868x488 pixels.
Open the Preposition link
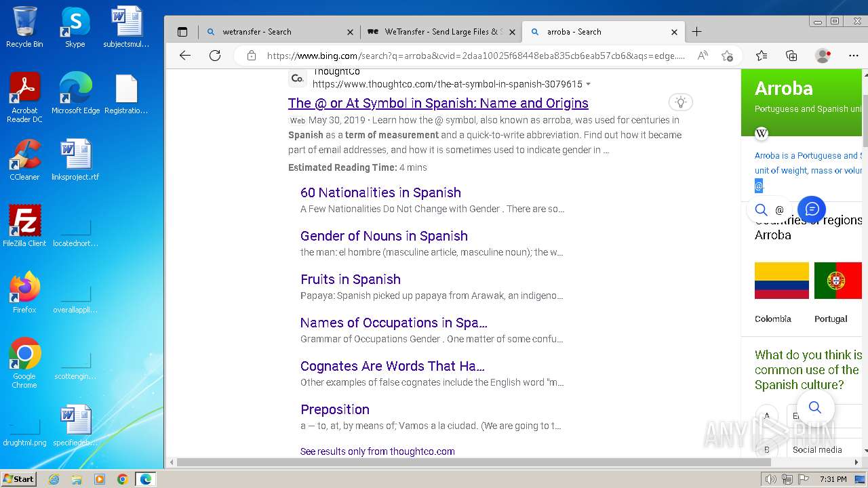click(335, 409)
